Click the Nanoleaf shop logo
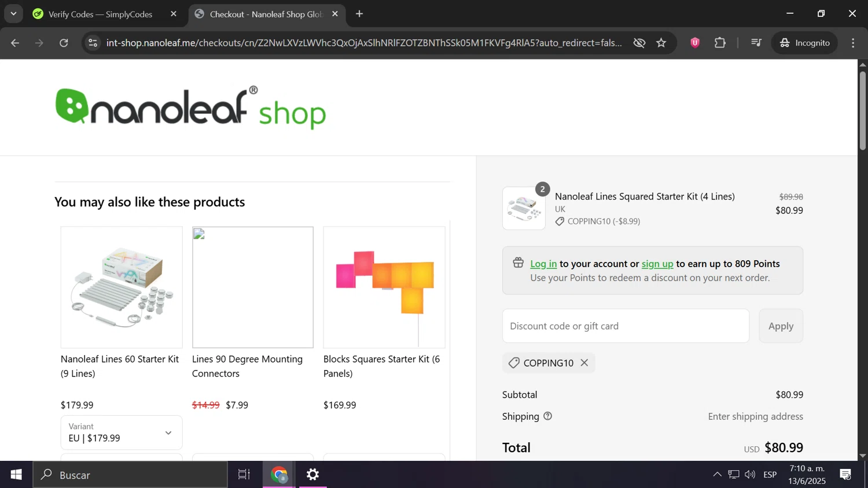Viewport: 868px width, 488px height. (x=190, y=108)
